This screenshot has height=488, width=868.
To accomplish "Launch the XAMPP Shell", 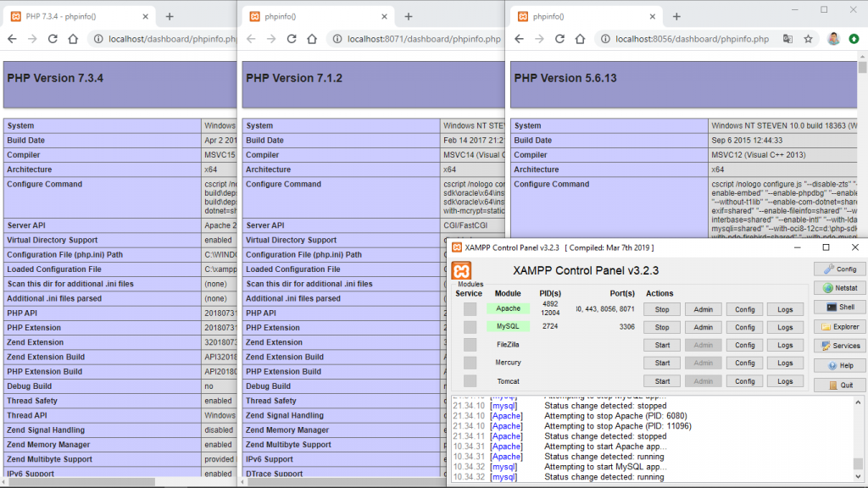I will tap(839, 308).
